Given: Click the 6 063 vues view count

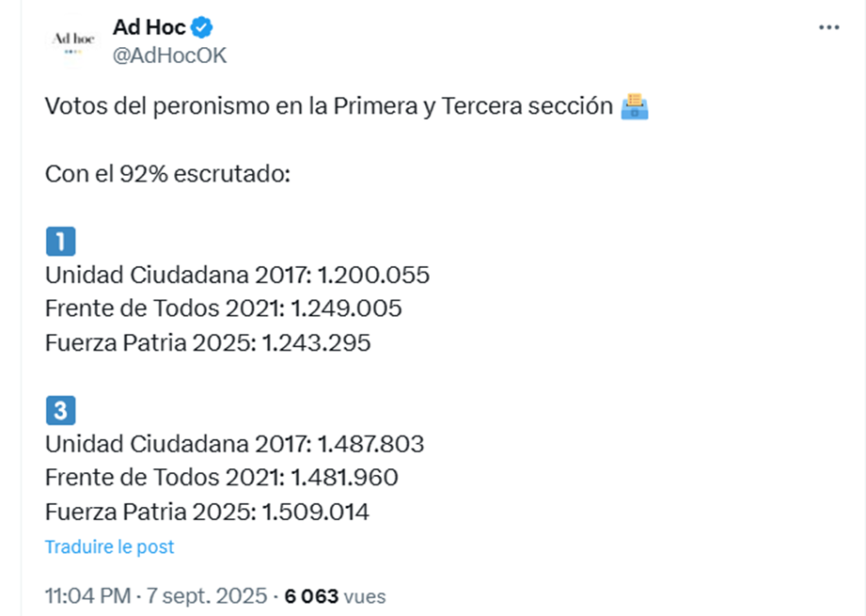Looking at the screenshot, I should (336, 596).
